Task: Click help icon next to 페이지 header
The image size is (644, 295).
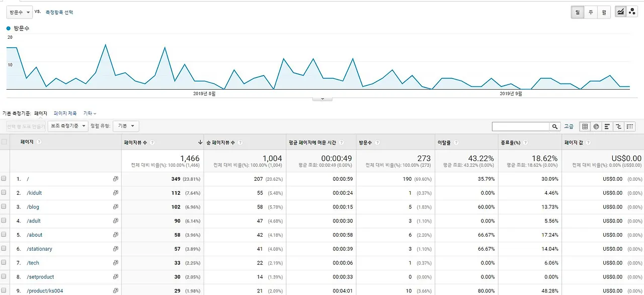Action: click(39, 142)
